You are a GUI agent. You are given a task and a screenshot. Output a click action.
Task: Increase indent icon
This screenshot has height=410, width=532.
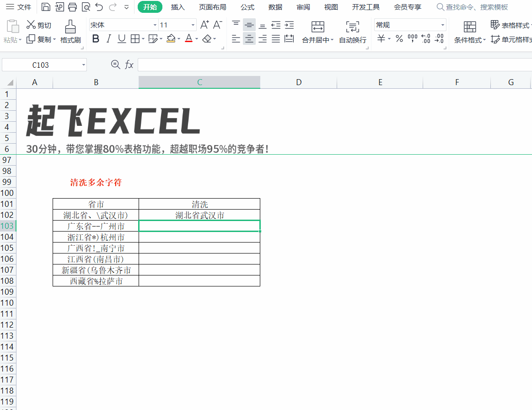[290, 25]
